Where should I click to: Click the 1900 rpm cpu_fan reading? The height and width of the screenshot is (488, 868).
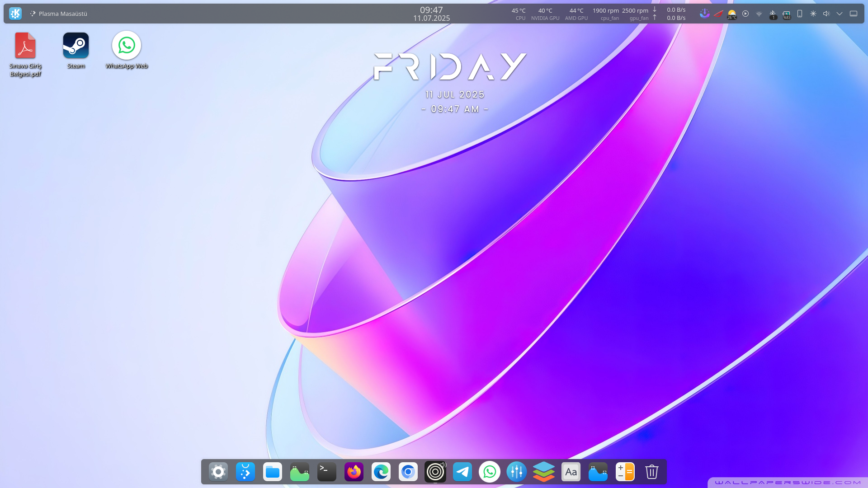pos(606,14)
